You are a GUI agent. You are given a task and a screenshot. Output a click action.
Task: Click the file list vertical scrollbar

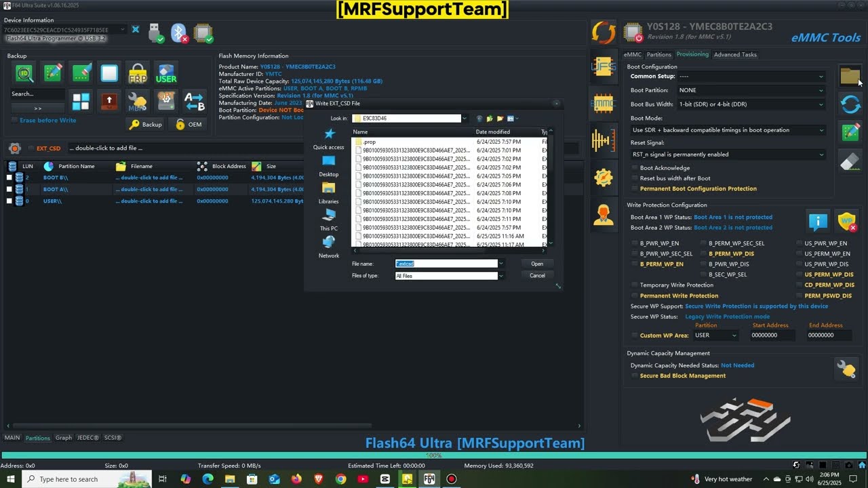551,187
